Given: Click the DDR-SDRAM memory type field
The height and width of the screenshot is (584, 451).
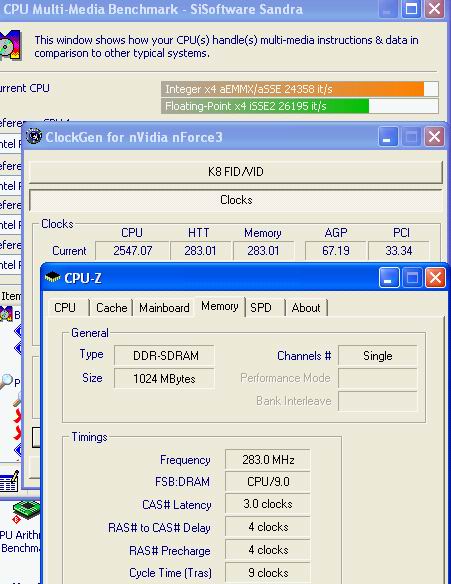Looking at the screenshot, I should tap(164, 356).
